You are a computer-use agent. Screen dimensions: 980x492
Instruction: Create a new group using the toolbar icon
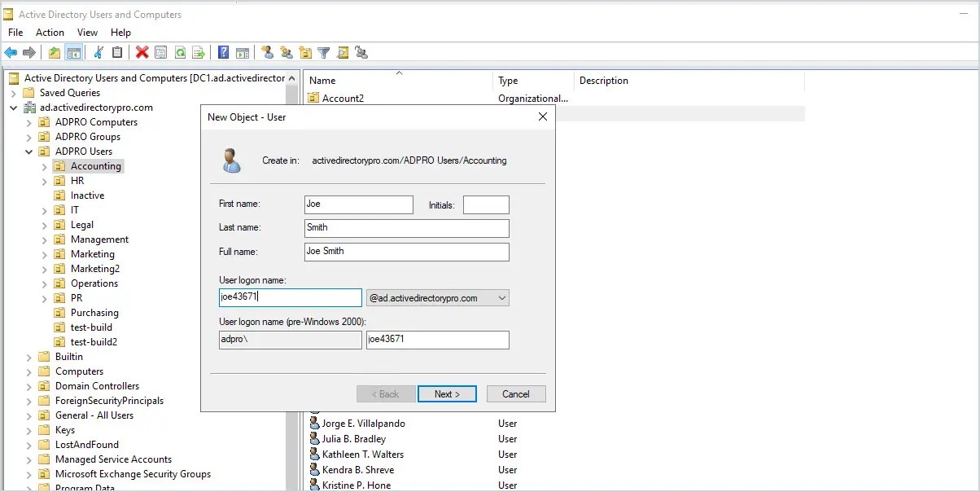287,51
